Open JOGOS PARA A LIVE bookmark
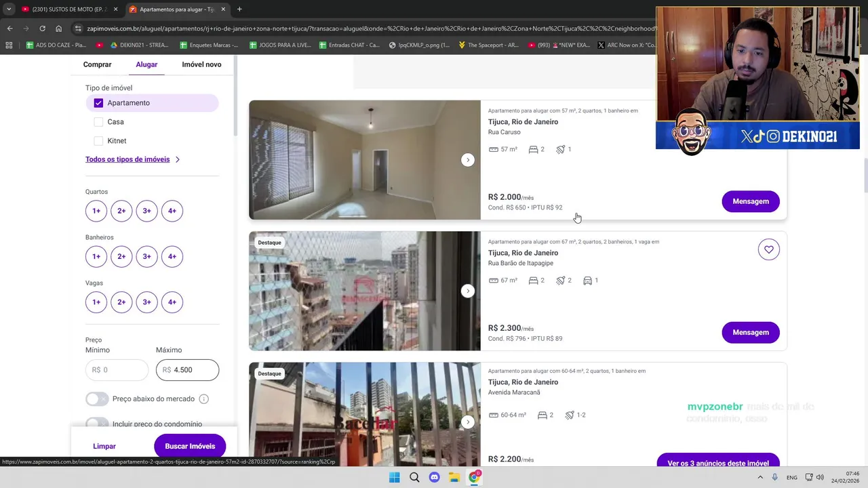The width and height of the screenshot is (868, 488). click(x=280, y=45)
